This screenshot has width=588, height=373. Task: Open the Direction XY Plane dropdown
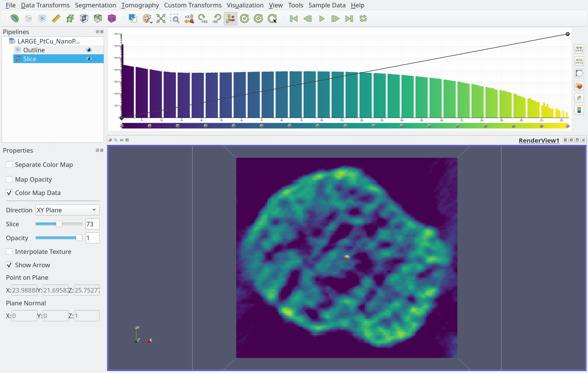(x=68, y=210)
